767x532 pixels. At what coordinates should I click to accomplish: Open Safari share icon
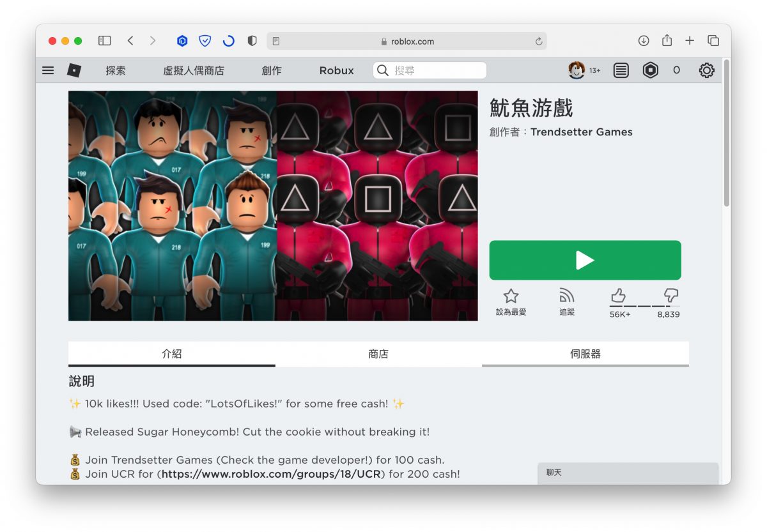click(x=667, y=40)
